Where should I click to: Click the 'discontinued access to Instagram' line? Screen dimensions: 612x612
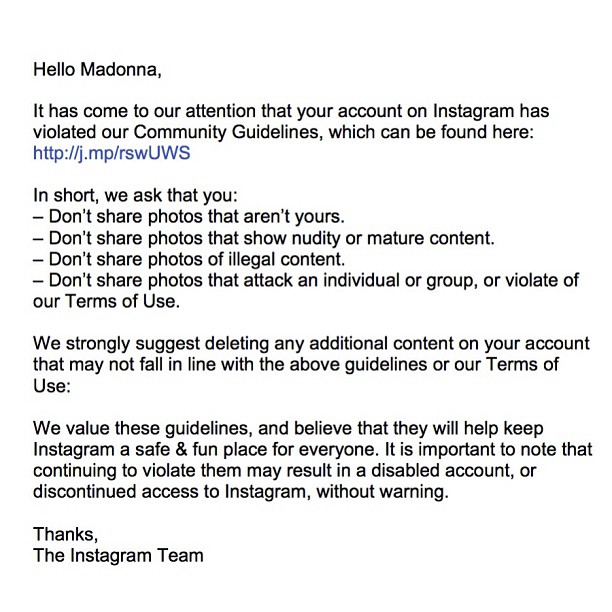pyautogui.click(x=241, y=491)
